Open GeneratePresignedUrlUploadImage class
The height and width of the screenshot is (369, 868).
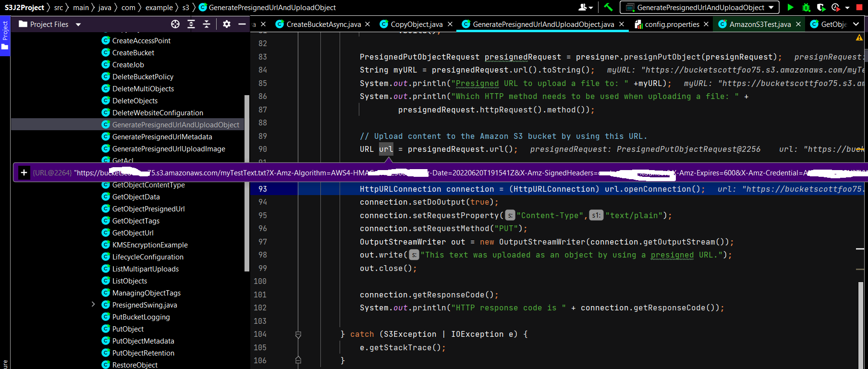pyautogui.click(x=169, y=149)
